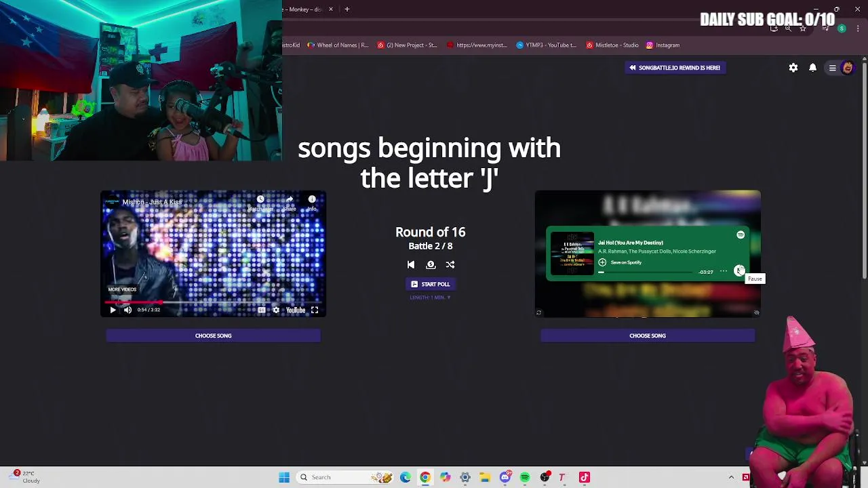868x488 pixels.
Task: Go back to previous battle icon
Action: pyautogui.click(x=411, y=265)
